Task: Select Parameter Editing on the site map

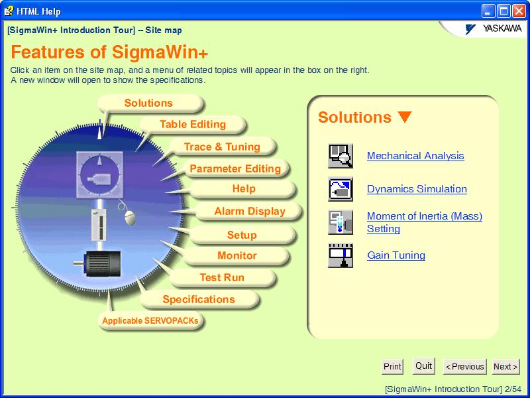Action: [x=235, y=168]
